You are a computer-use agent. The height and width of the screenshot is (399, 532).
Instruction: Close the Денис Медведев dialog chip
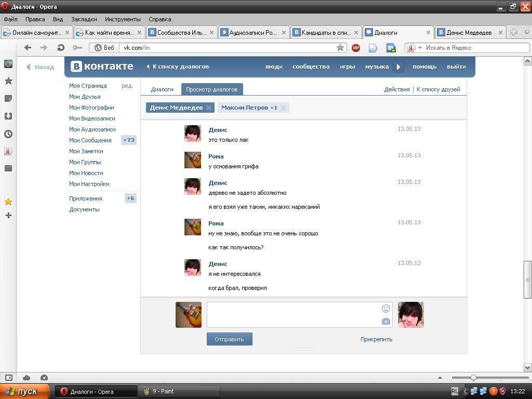(209, 108)
